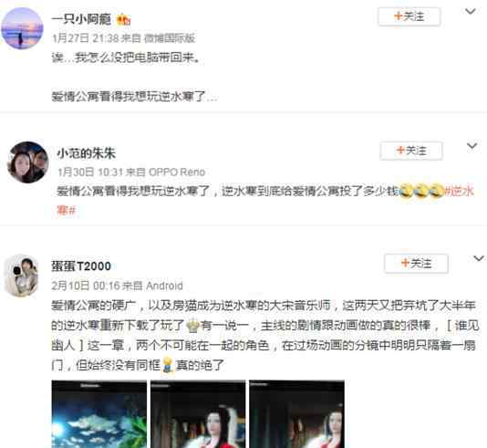
Task: Open avatar of 一只小阿瘾
Action: coord(23,28)
